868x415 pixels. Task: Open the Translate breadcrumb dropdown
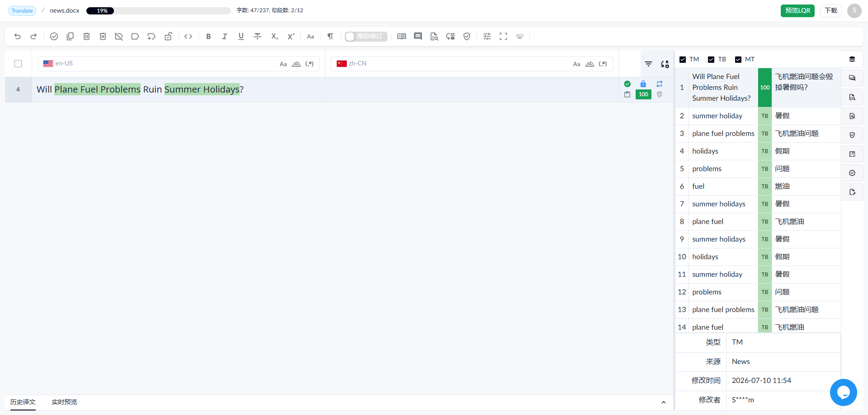[22, 11]
